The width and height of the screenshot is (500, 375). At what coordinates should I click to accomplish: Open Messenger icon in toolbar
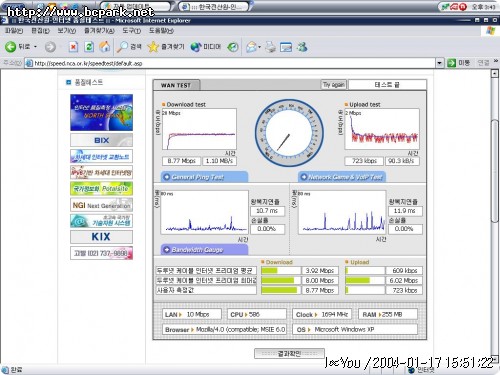302,47
